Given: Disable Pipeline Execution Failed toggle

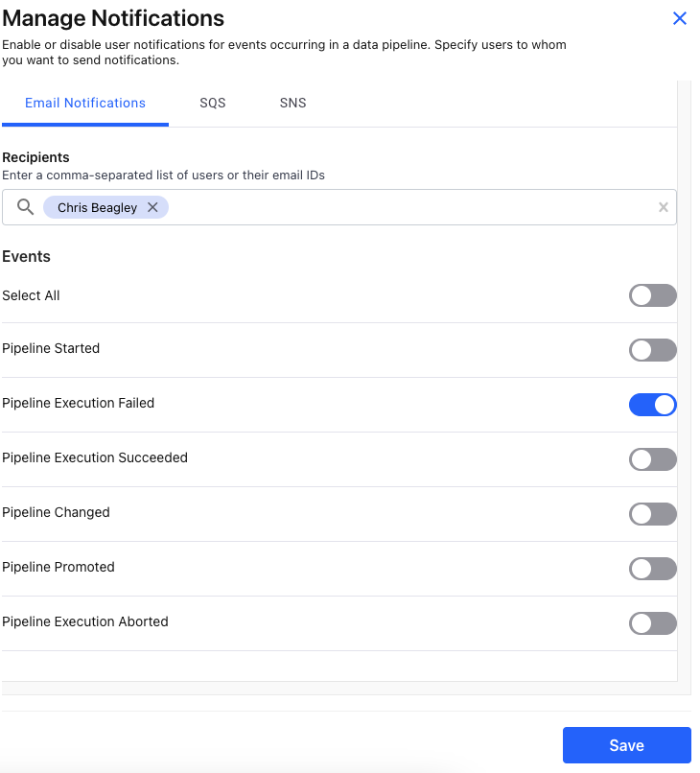Looking at the screenshot, I should pos(652,405).
